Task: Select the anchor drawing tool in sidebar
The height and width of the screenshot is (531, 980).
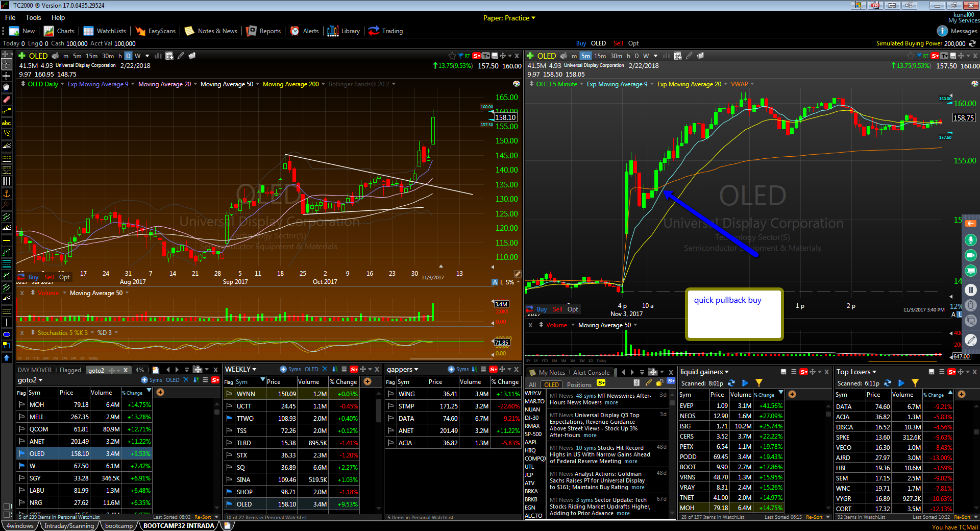Action: [7, 194]
